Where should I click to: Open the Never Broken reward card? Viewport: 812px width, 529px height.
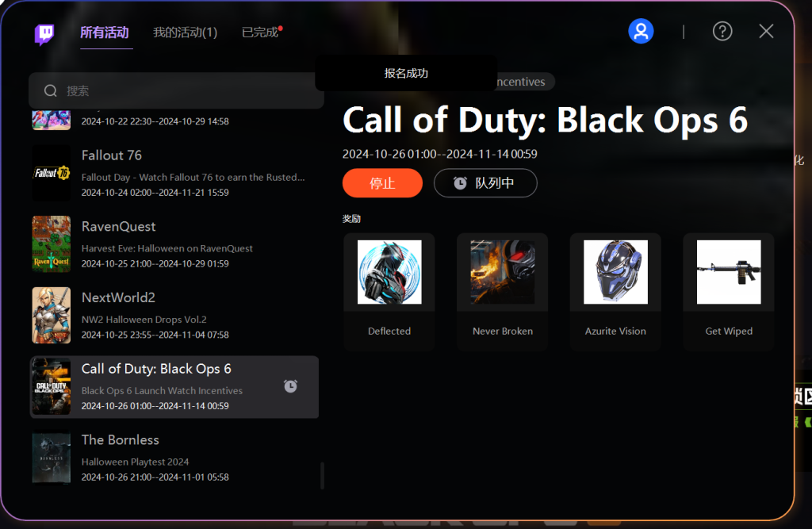tap(502, 292)
